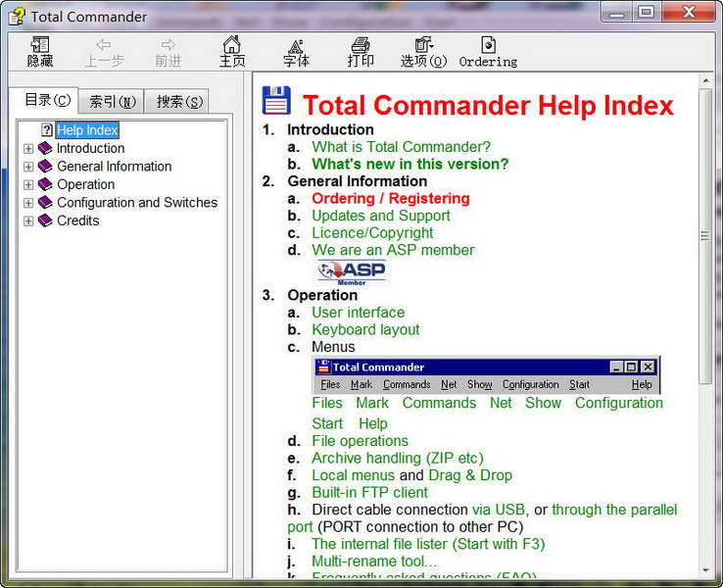Open the Licence/Copyright link
The height and width of the screenshot is (588, 723).
(372, 233)
